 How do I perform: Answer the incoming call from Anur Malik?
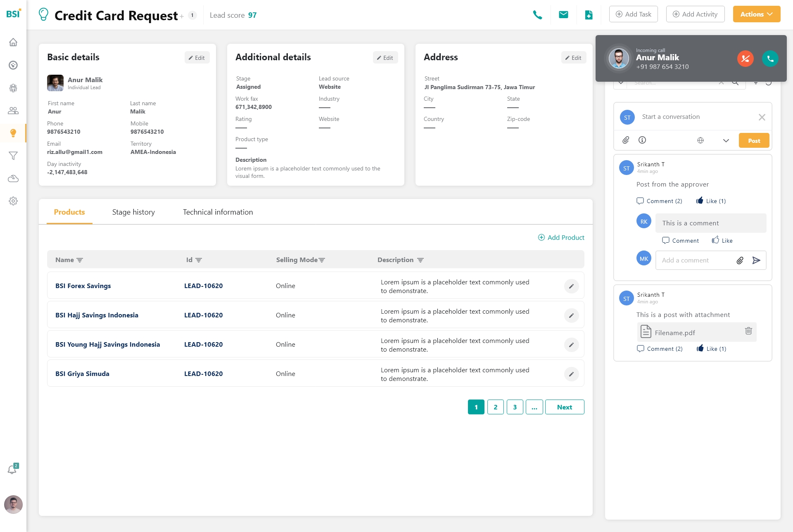(x=770, y=59)
